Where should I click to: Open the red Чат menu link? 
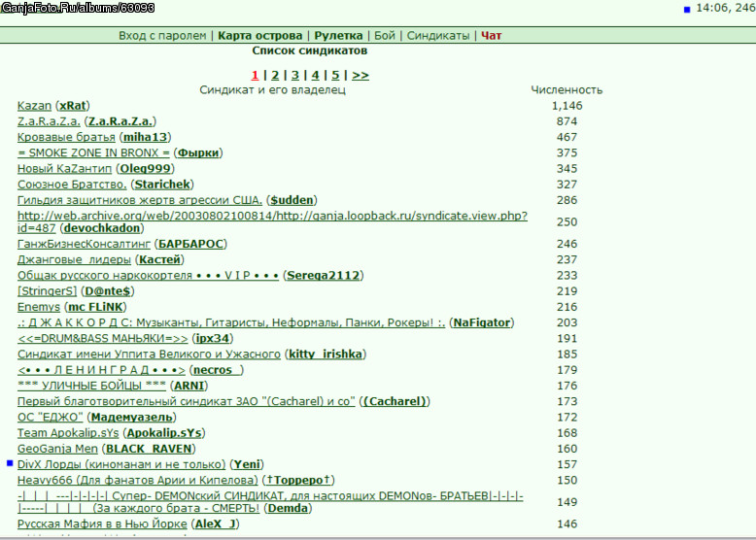492,36
